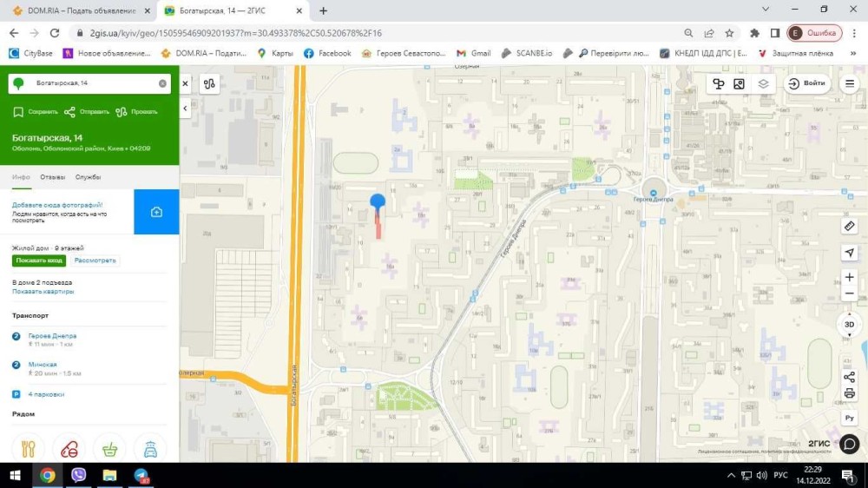Share the map using the share icon
The image size is (868, 488).
[850, 377]
